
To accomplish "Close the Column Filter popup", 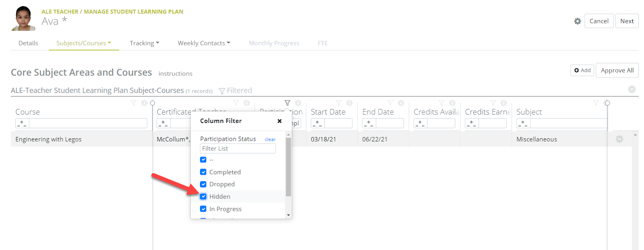I will coord(279,121).
